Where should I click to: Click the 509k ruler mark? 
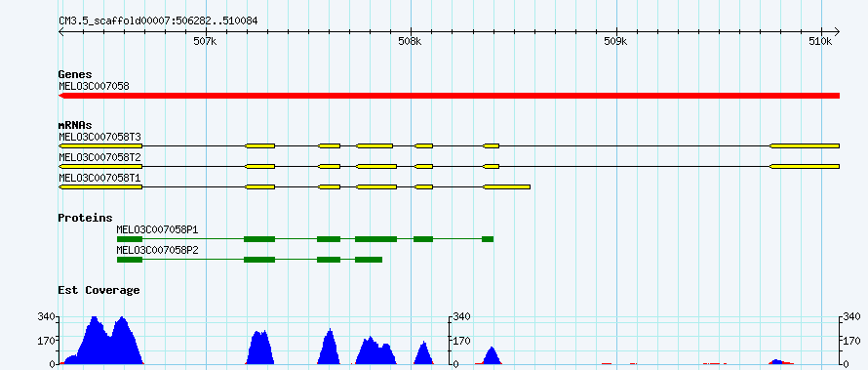click(x=616, y=41)
